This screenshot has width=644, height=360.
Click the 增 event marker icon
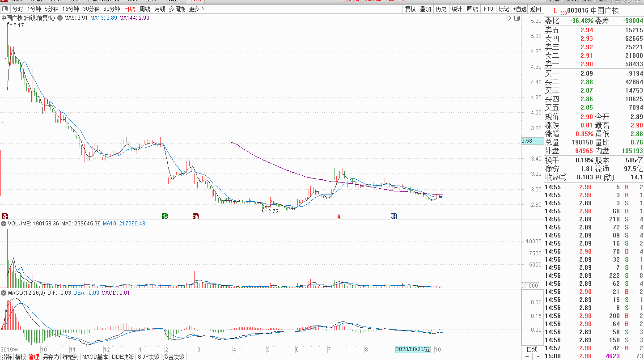(195, 216)
